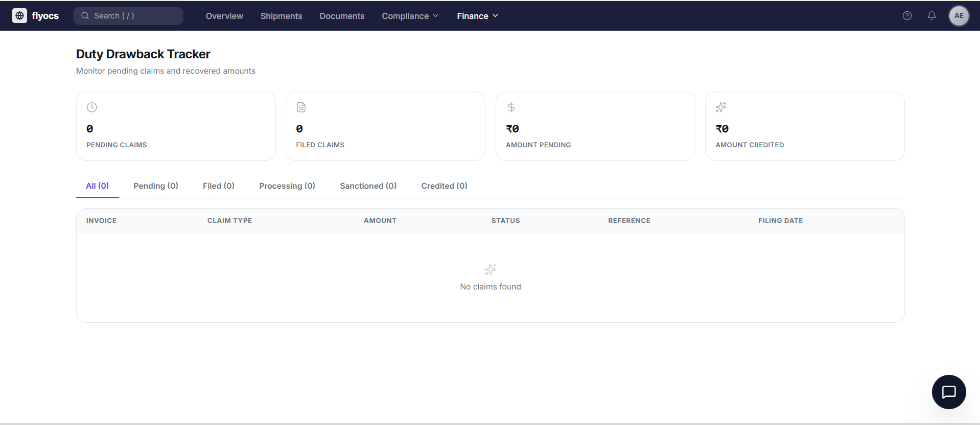
Task: Switch to the Pending (0) tab
Action: (x=156, y=186)
